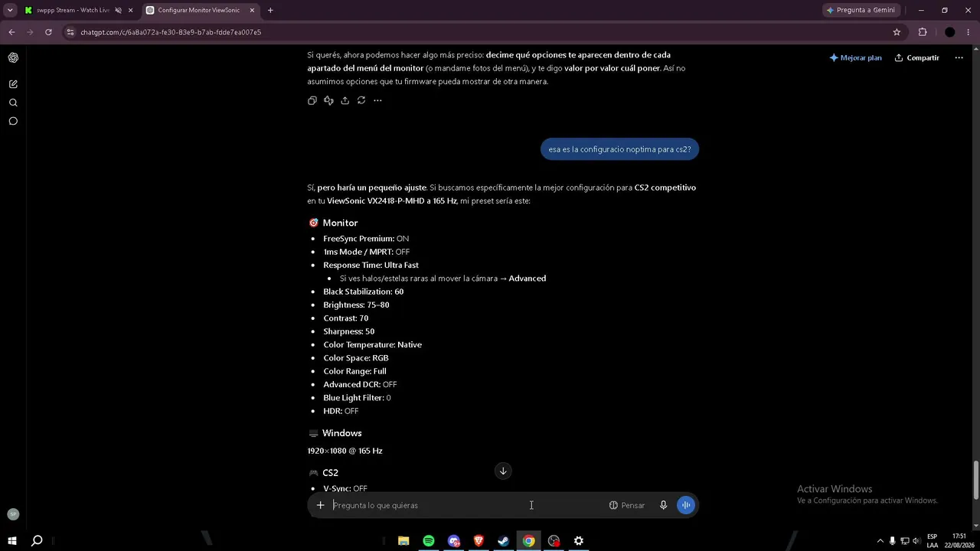Switch the ESP LAA input language

[933, 541]
